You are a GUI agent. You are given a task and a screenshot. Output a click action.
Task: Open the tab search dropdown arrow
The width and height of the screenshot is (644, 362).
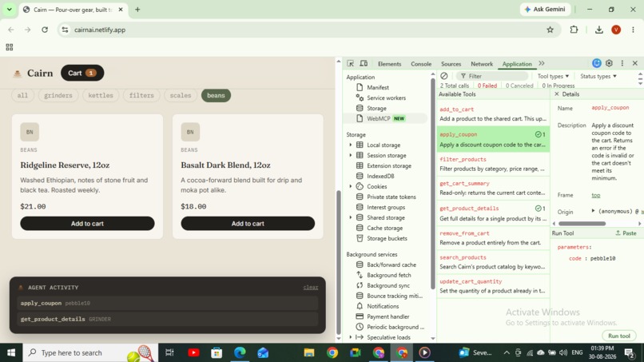9,9
